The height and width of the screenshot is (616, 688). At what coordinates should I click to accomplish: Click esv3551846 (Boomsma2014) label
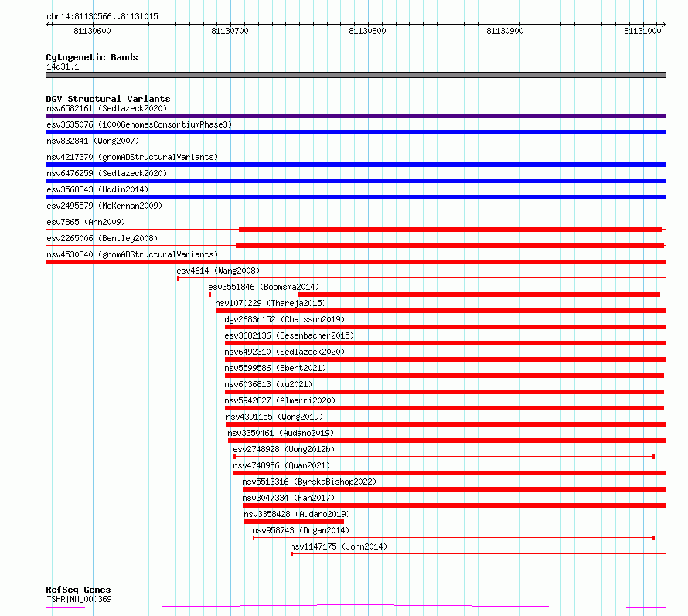tap(264, 287)
